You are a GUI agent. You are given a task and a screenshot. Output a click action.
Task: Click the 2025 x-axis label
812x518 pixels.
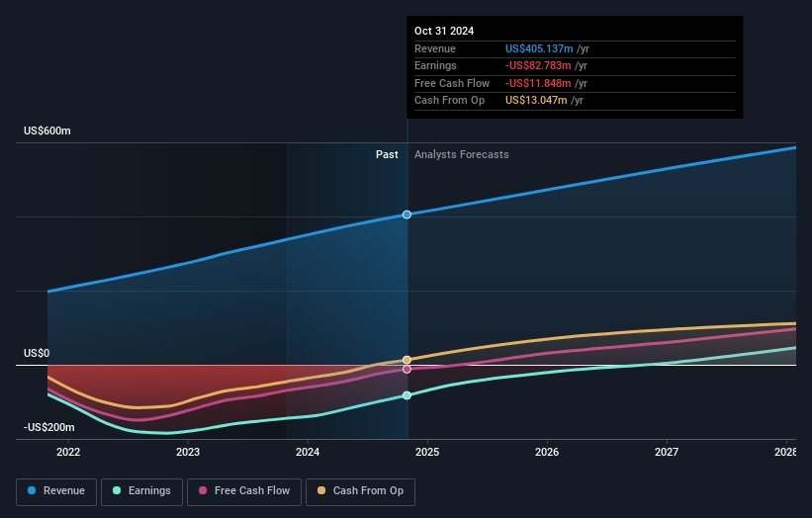tap(427, 453)
